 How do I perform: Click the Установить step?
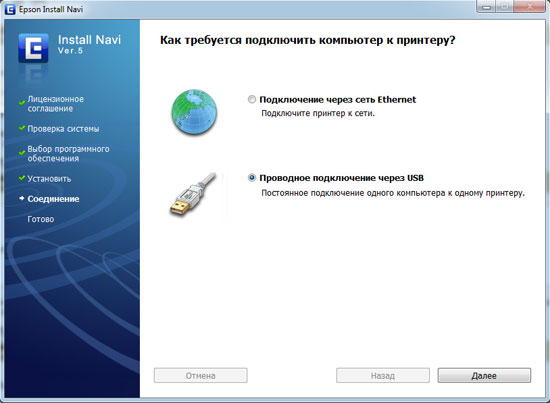pyautogui.click(x=49, y=179)
